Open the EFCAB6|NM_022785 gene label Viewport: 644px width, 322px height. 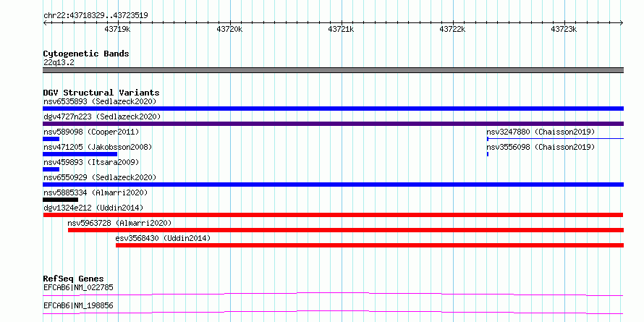(78, 287)
